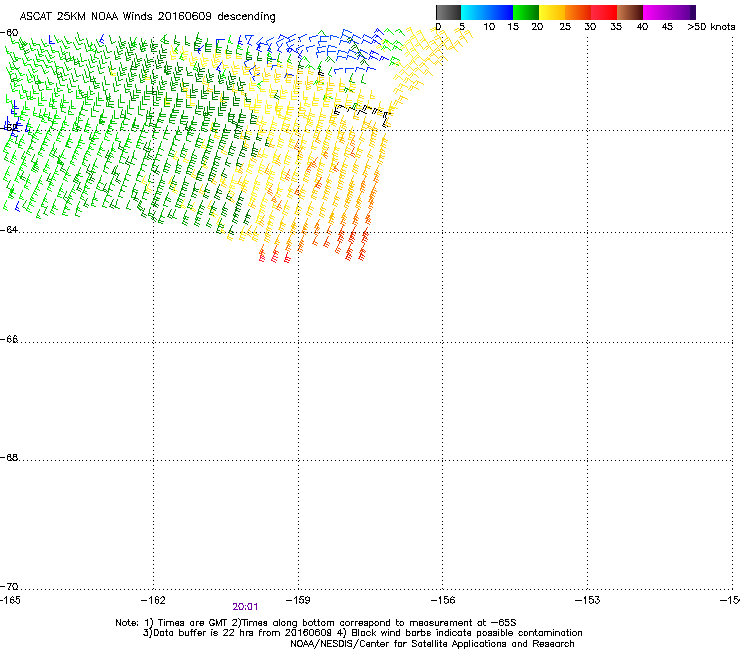
Task: Click the -165 longitude axis label
Action: pyautogui.click(x=10, y=600)
